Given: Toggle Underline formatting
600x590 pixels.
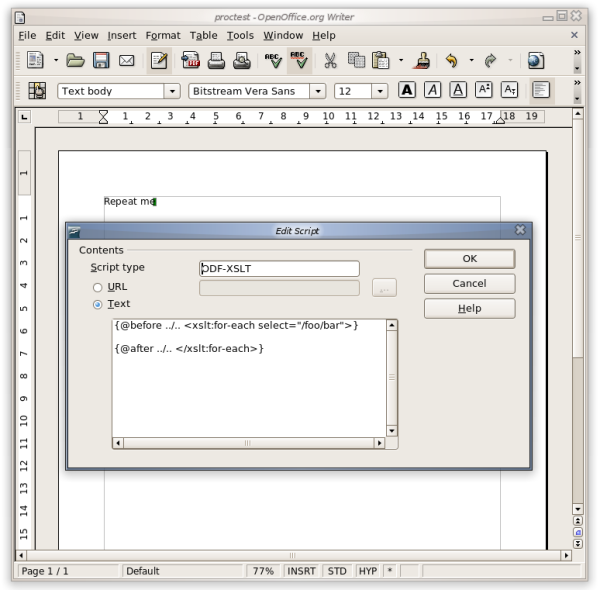Looking at the screenshot, I should pos(458,90).
